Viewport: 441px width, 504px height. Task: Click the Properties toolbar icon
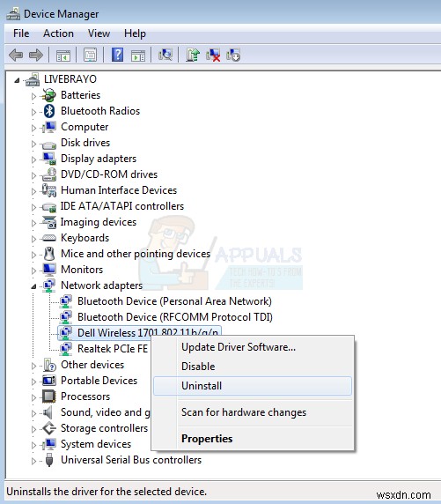pyautogui.click(x=91, y=56)
